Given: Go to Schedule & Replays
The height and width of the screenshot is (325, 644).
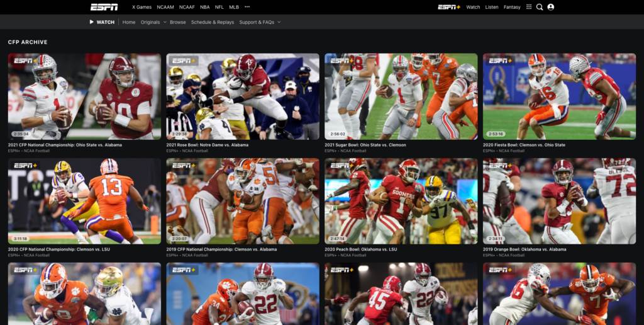Looking at the screenshot, I should coord(213,22).
